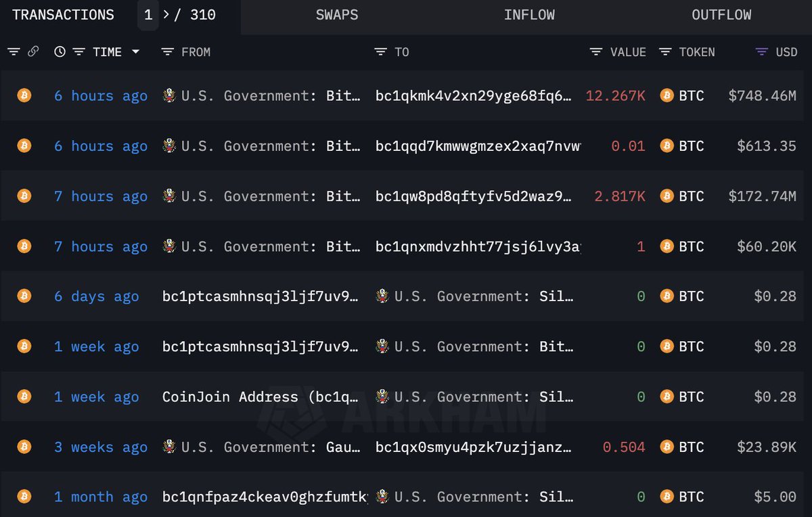Viewport: 812px width, 517px height.
Task: Select the TRANSACTIONS tab
Action: [x=64, y=15]
